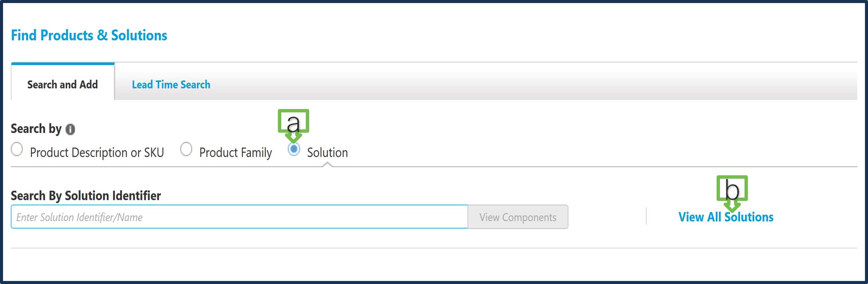Enable the Solution search option

click(293, 149)
